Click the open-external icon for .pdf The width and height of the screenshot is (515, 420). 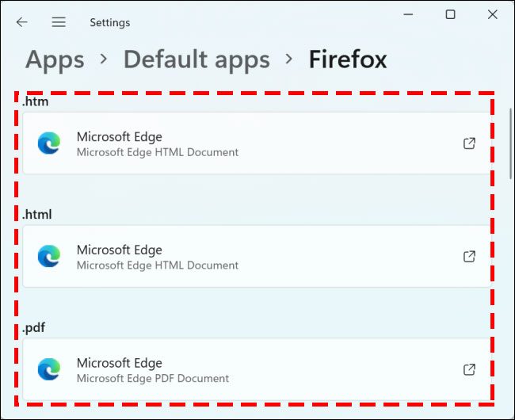point(469,370)
